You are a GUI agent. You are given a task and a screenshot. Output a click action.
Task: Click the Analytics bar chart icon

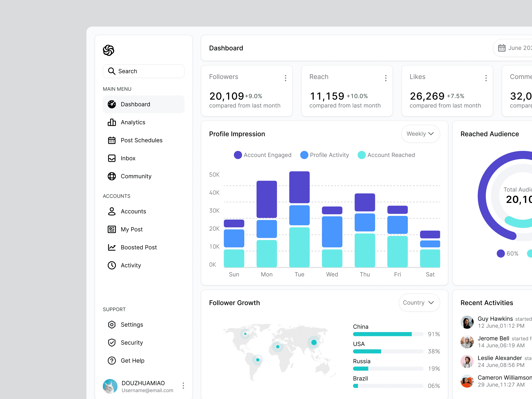[111, 122]
